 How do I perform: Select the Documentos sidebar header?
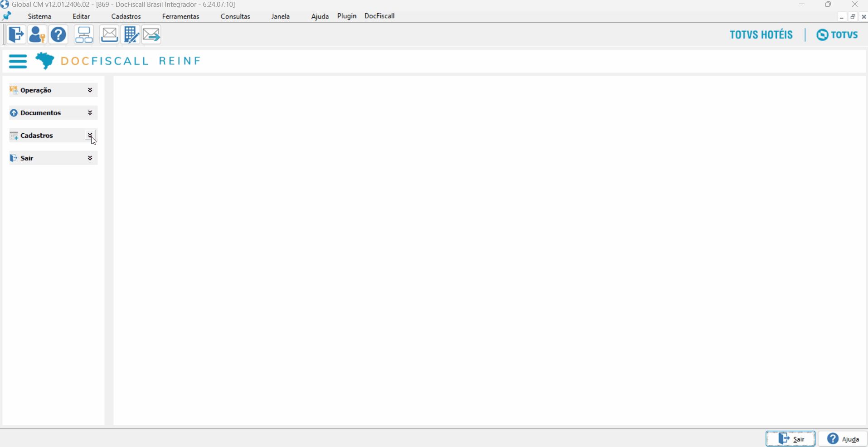pos(53,113)
